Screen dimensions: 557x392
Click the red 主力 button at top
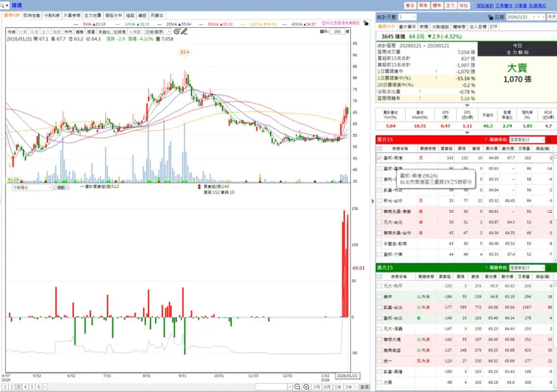[x=450, y=6]
